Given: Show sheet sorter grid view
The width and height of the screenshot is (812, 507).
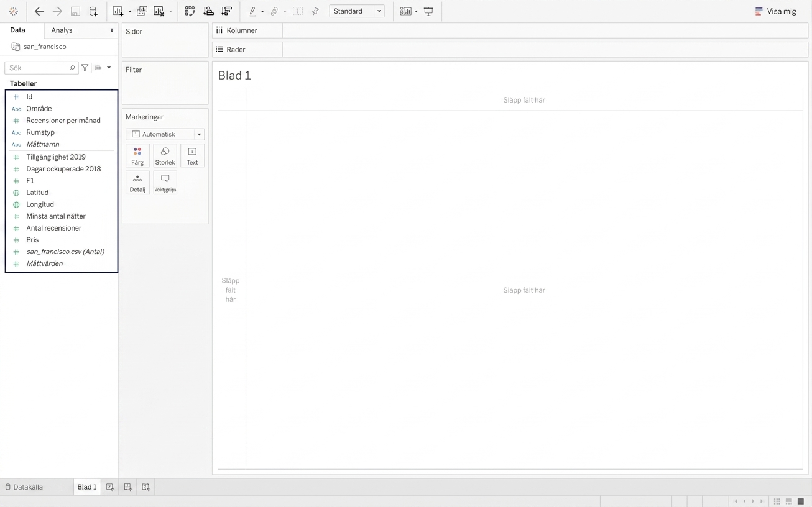Looking at the screenshot, I should click(777, 501).
